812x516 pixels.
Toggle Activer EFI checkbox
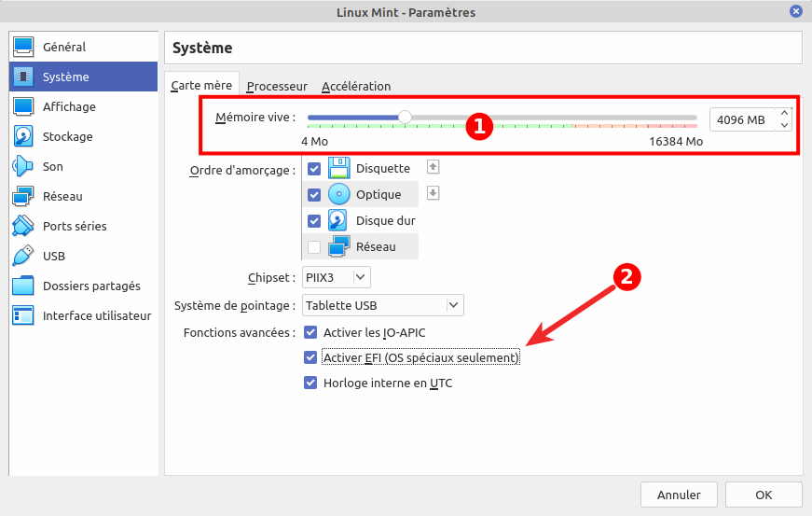[310, 357]
